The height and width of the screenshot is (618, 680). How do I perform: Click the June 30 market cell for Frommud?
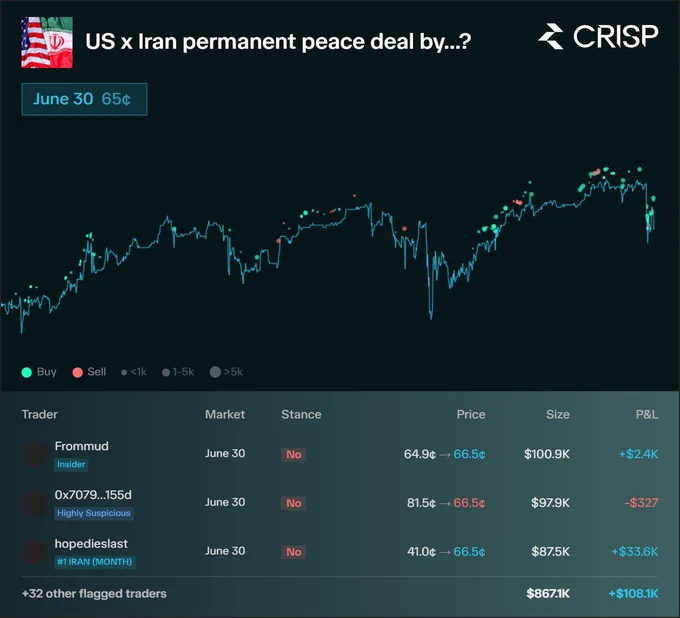pos(225,453)
